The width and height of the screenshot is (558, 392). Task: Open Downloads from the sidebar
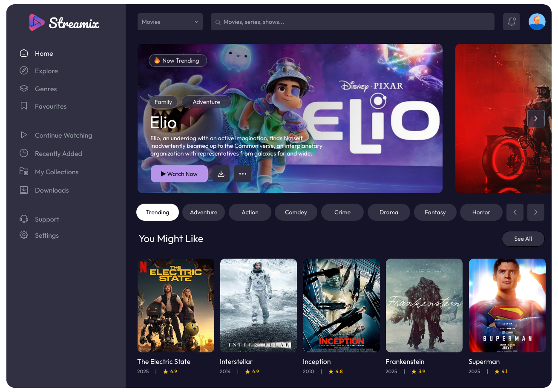coord(24,190)
